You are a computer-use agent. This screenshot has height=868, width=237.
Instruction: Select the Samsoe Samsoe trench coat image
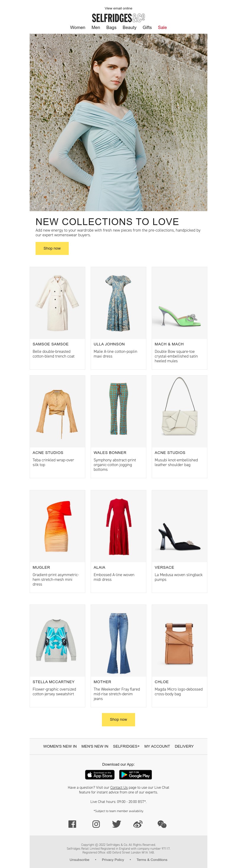click(57, 303)
